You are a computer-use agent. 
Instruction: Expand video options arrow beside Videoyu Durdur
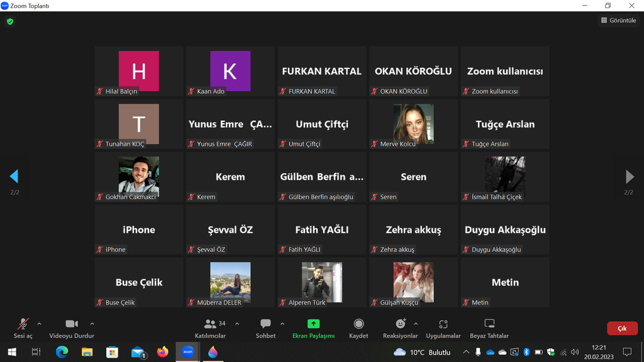click(92, 324)
